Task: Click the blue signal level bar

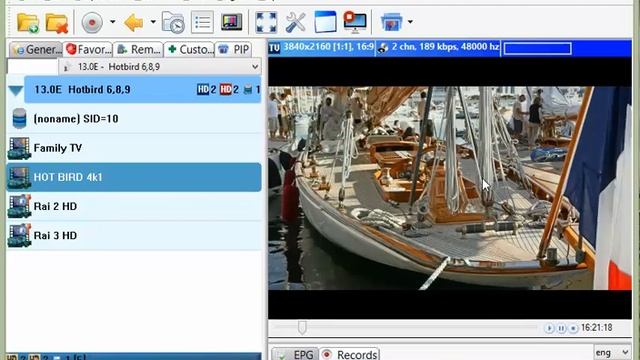Action: [537, 49]
